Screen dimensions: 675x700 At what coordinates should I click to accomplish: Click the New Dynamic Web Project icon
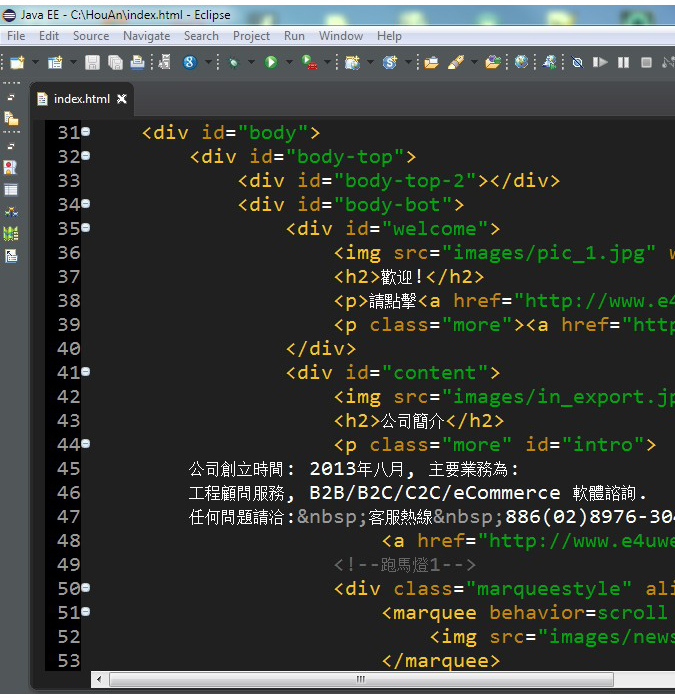coord(352,62)
